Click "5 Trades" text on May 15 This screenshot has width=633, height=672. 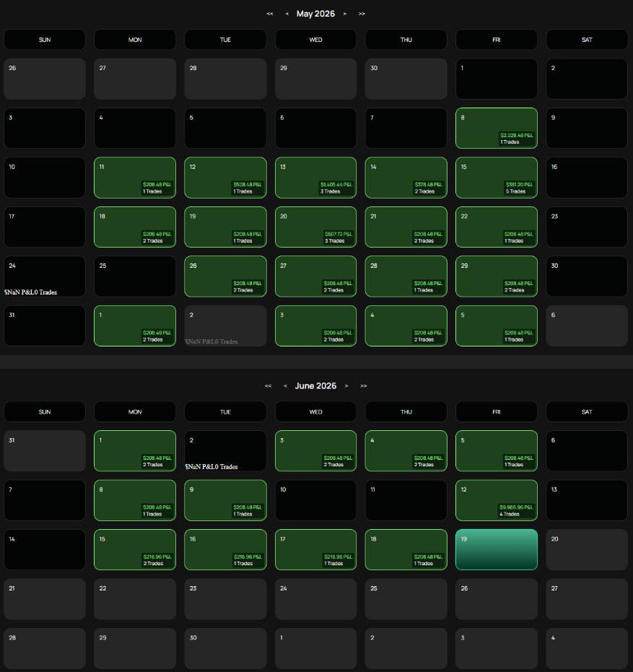[x=515, y=191]
